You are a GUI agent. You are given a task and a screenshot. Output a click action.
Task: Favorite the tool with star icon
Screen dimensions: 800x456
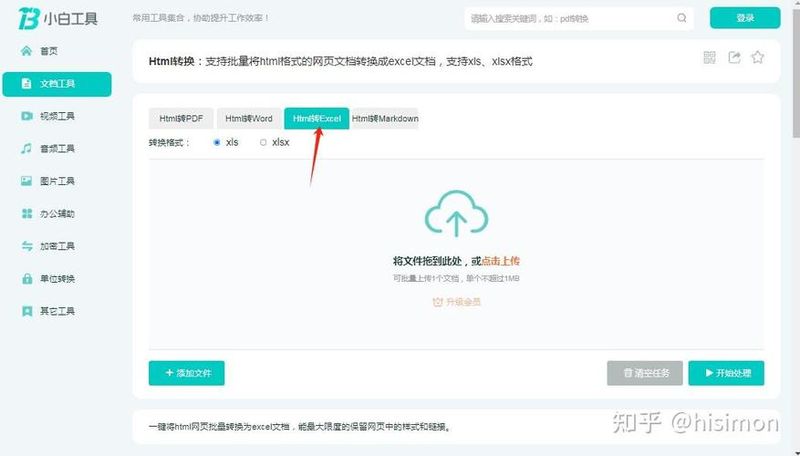[758, 57]
